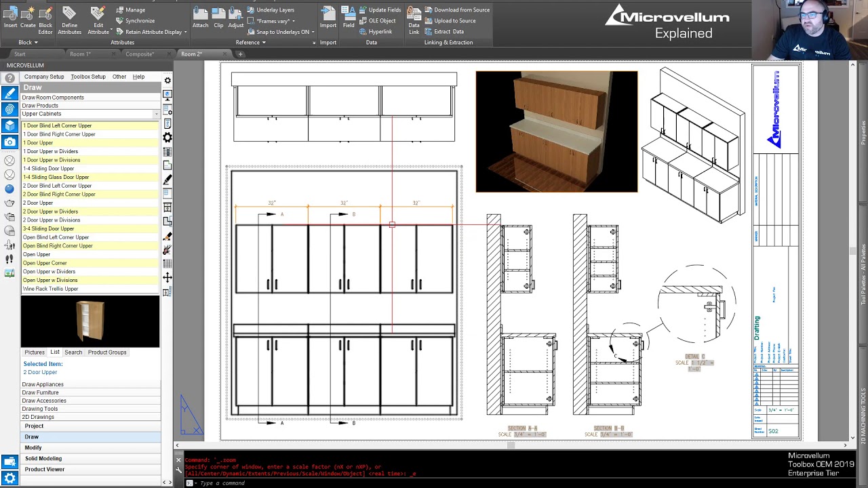Viewport: 868px width, 488px height.
Task: Select 2 Door Upper w Dividers in list
Action: [x=90, y=211]
